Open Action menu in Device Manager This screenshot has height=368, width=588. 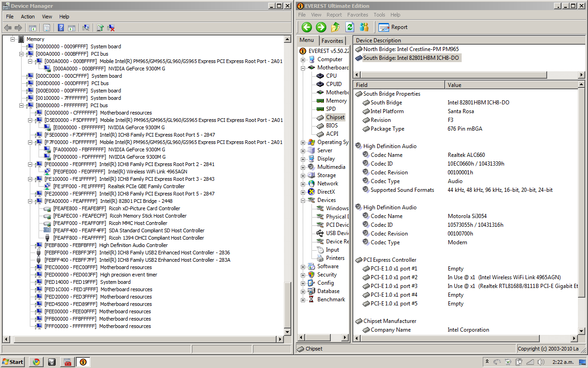click(x=28, y=17)
